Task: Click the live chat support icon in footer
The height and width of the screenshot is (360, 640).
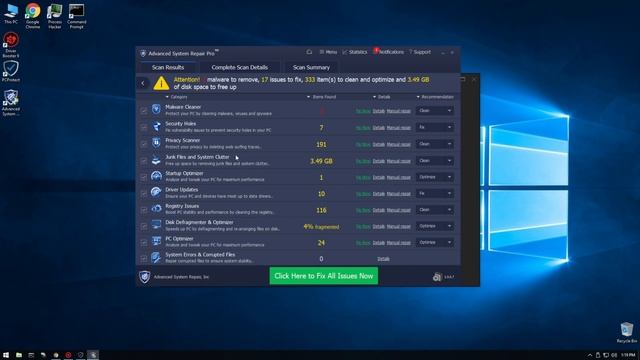Action: (x=437, y=277)
